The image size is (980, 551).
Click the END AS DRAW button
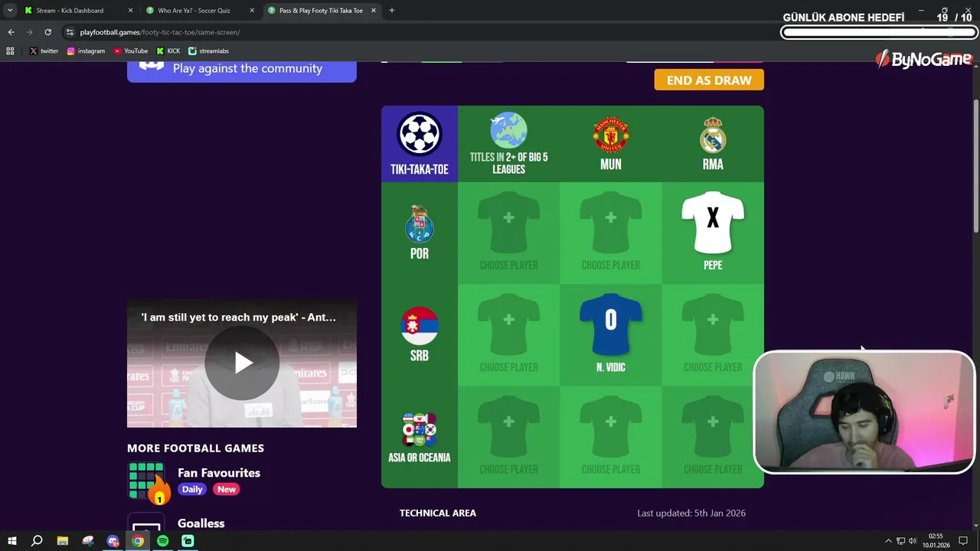[709, 80]
